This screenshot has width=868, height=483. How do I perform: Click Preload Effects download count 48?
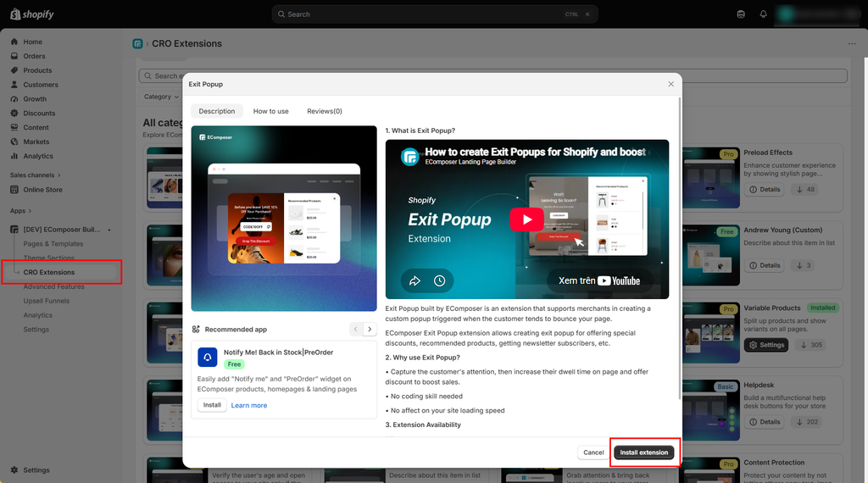pyautogui.click(x=806, y=189)
